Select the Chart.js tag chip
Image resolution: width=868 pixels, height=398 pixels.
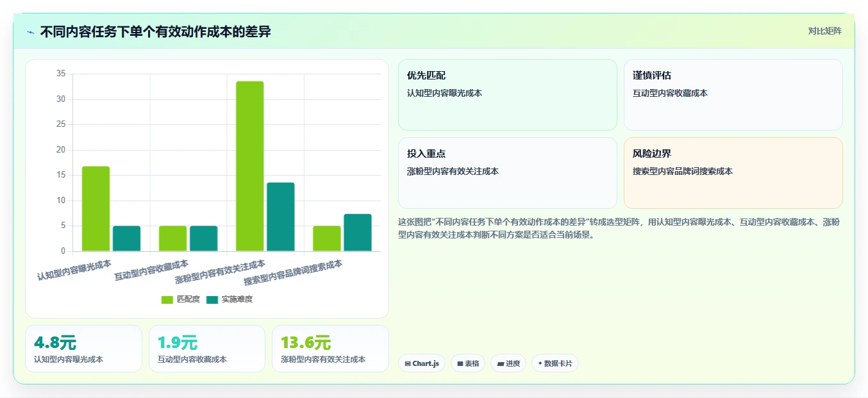421,363
